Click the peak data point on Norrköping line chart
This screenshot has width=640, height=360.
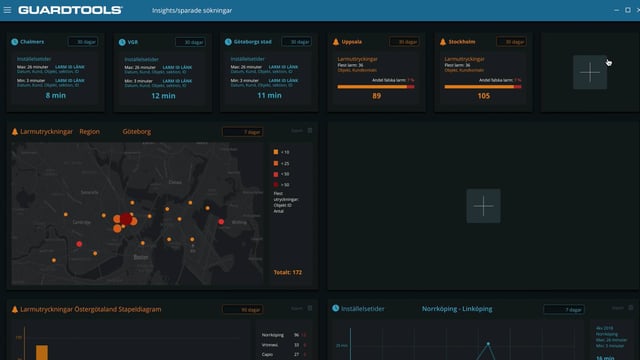[x=488, y=344]
